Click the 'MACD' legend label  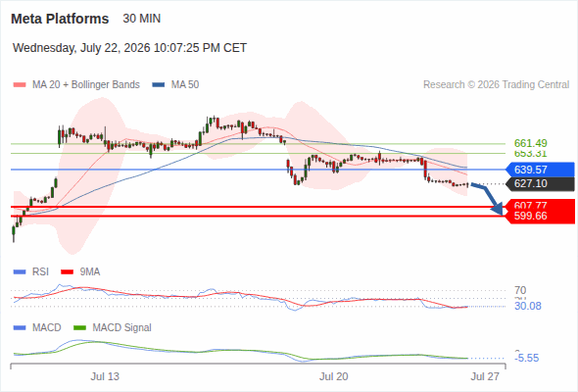tap(47, 328)
